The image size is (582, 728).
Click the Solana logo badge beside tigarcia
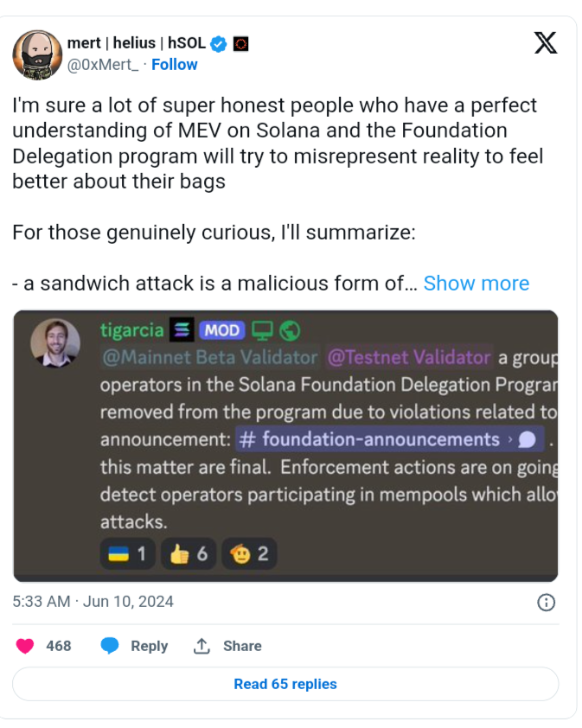(x=182, y=330)
